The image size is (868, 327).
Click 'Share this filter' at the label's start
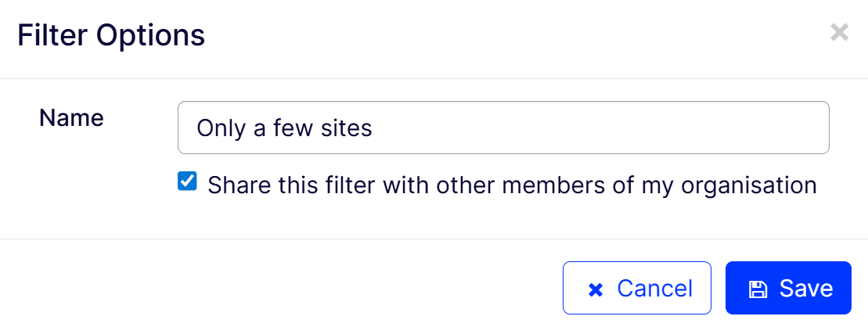coord(266,185)
